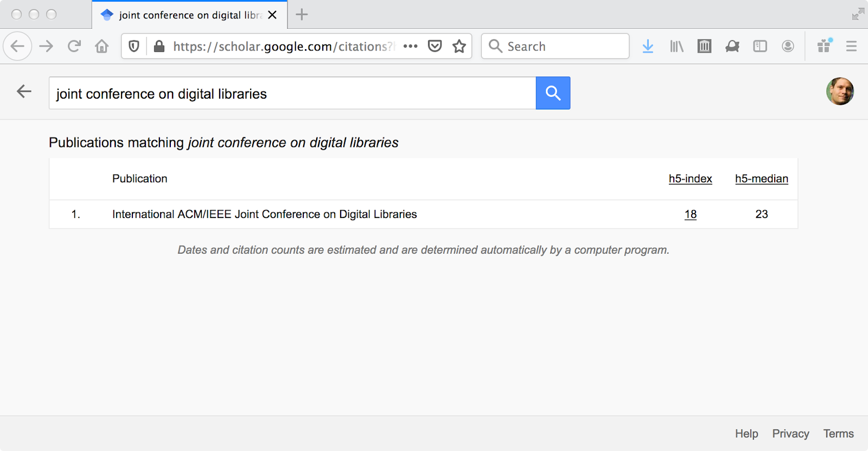Open the downloads arrow icon
This screenshot has height=451, width=868.
click(648, 46)
